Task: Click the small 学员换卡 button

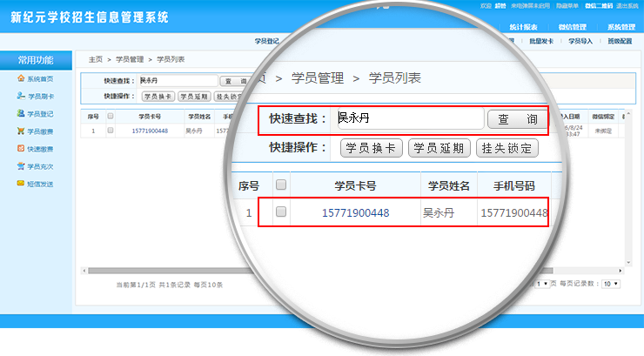Action: coord(158,96)
